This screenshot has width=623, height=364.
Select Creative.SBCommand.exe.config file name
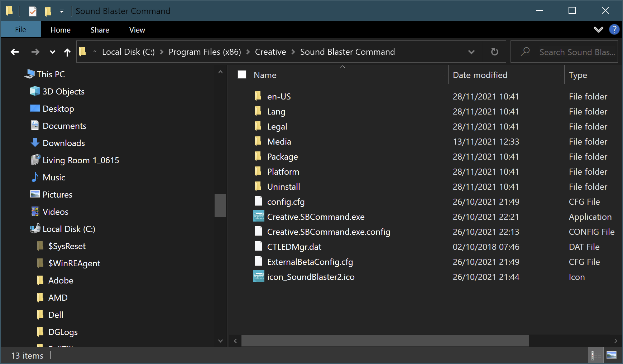(329, 232)
